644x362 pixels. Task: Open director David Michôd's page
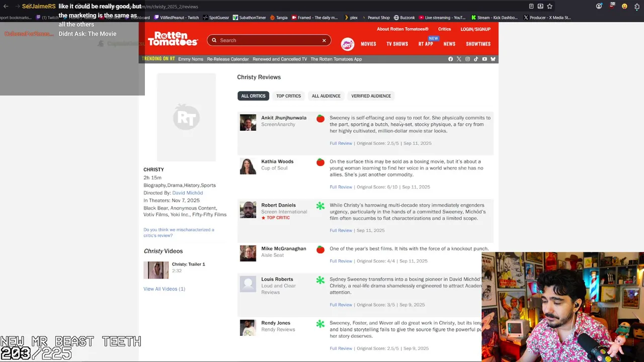[x=188, y=193]
